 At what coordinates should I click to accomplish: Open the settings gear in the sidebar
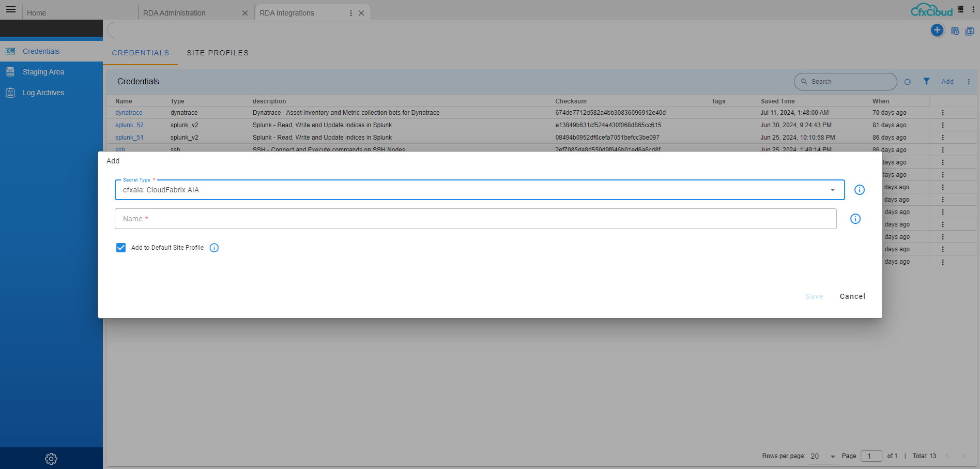(51, 459)
